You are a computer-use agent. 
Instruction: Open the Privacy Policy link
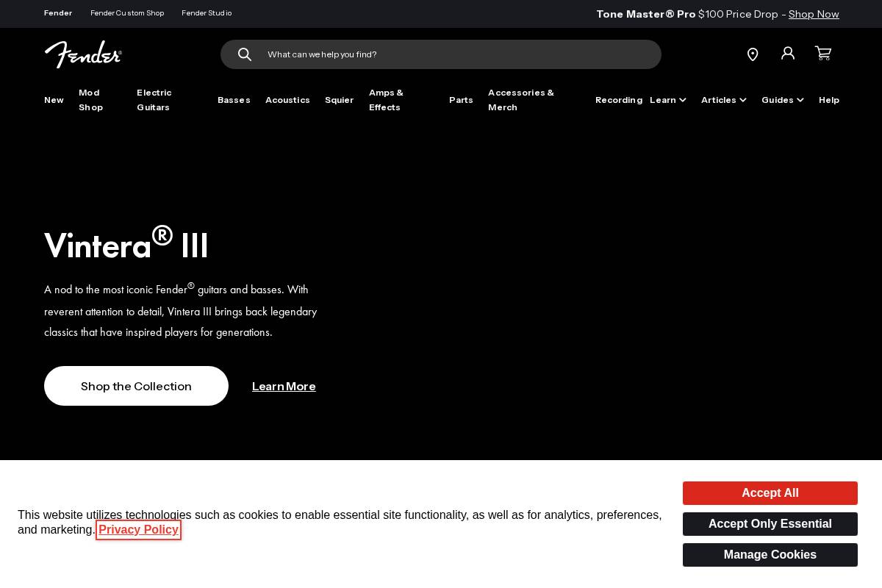(x=138, y=530)
